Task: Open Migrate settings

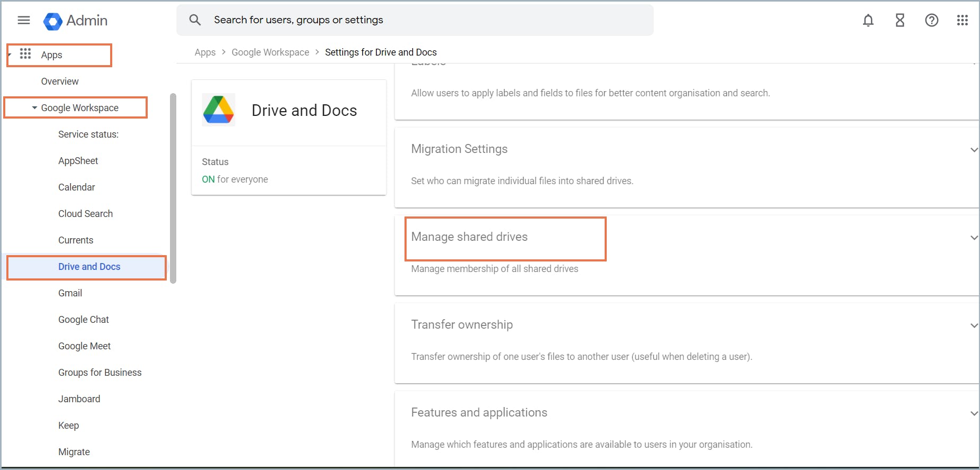Action: (x=74, y=452)
